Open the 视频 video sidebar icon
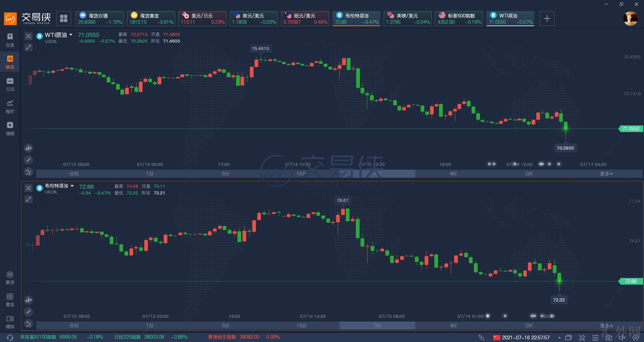Screen dimensions: 644x342 (x=10, y=128)
